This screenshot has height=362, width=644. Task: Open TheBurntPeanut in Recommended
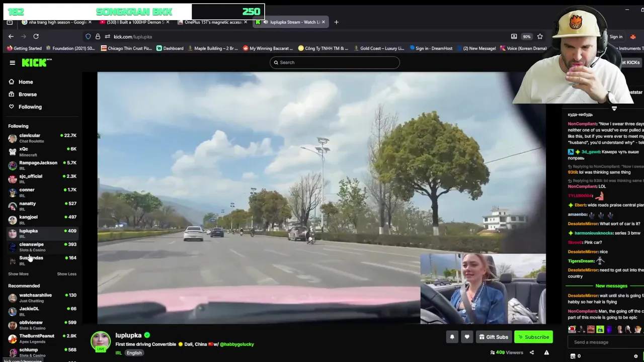[42, 338]
